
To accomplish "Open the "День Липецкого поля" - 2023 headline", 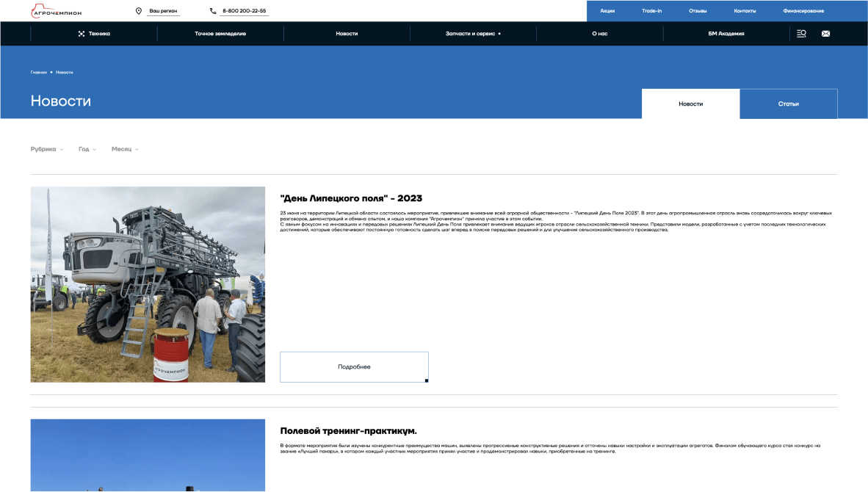I will (x=351, y=198).
